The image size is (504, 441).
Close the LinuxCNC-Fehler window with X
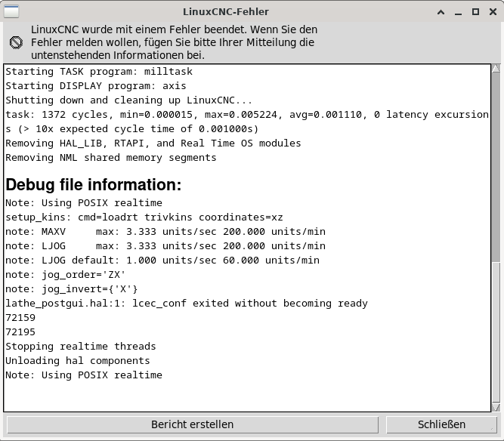(493, 12)
